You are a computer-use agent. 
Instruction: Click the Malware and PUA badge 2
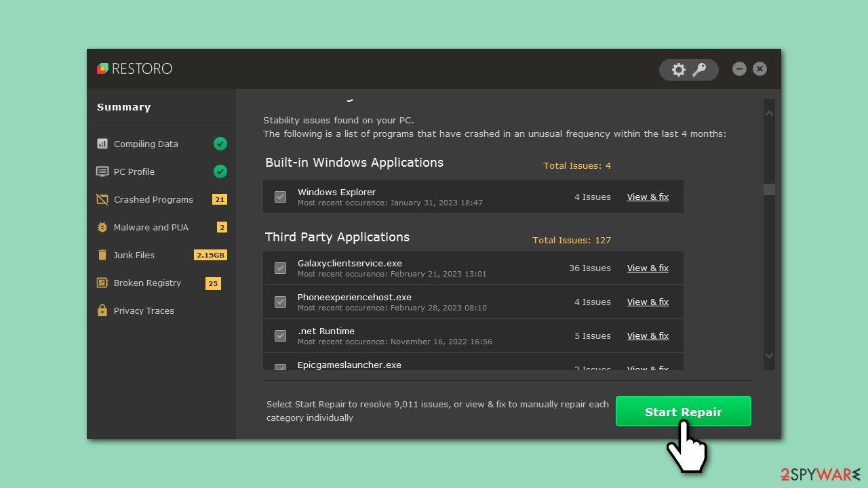coord(222,227)
